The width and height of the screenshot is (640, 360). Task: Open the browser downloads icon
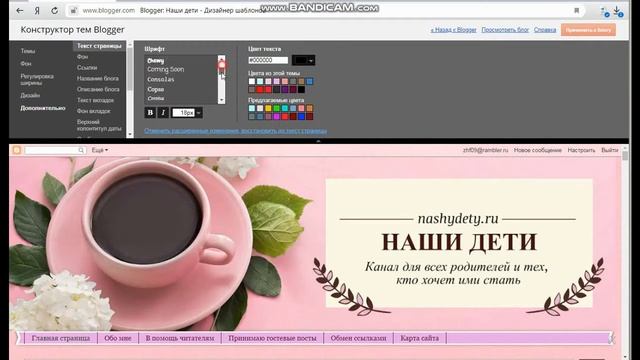tap(618, 11)
